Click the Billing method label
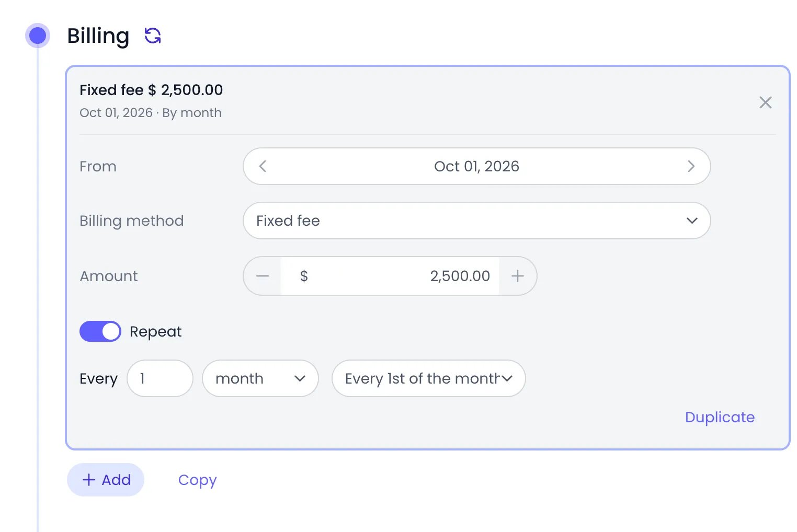The width and height of the screenshot is (797, 532). [132, 221]
